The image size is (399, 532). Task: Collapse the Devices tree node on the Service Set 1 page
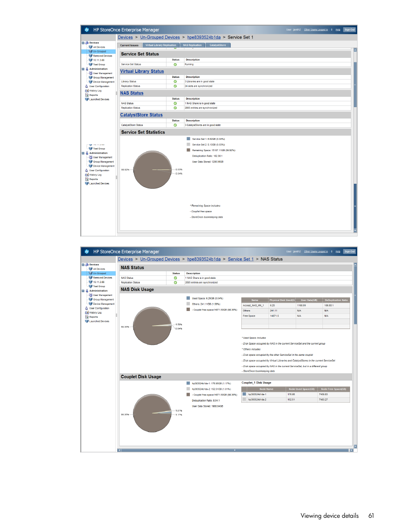[x=83, y=43]
